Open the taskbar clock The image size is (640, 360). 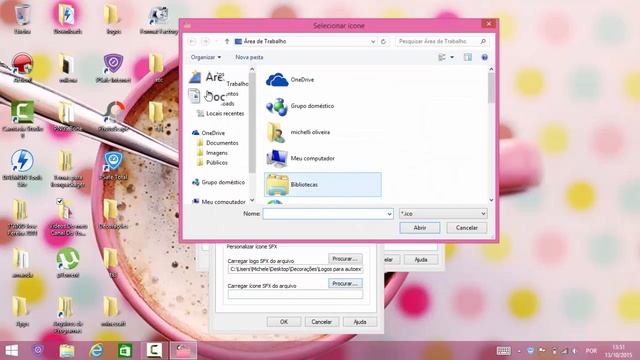tap(618, 351)
